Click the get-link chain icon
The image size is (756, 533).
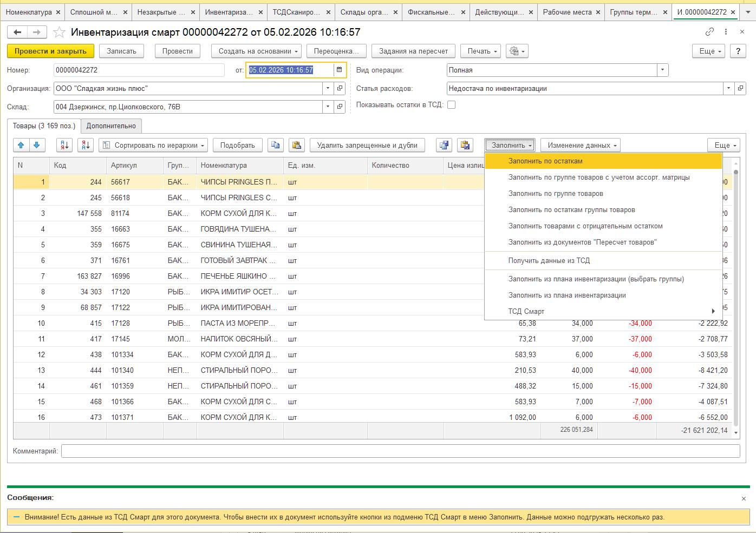[x=709, y=32]
